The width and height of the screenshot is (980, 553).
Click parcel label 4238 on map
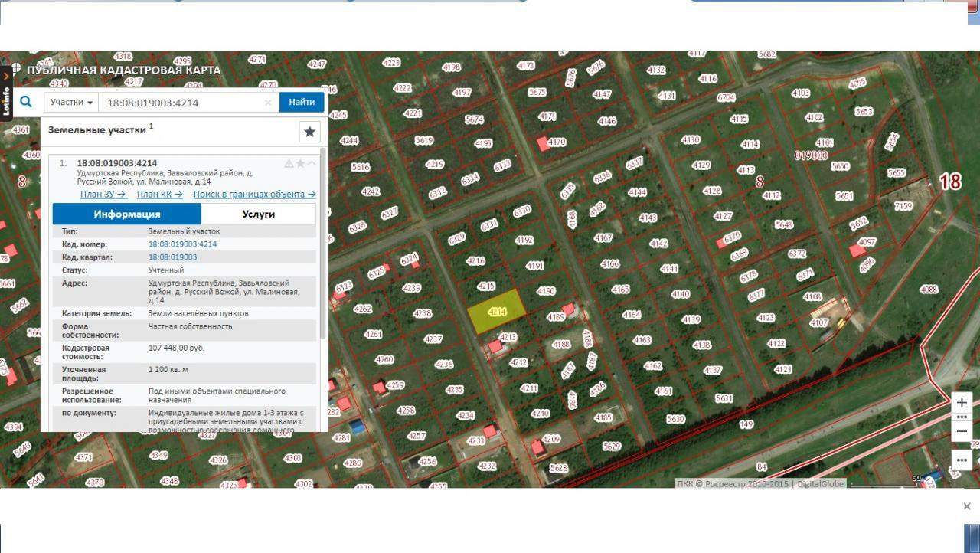pyautogui.click(x=423, y=314)
